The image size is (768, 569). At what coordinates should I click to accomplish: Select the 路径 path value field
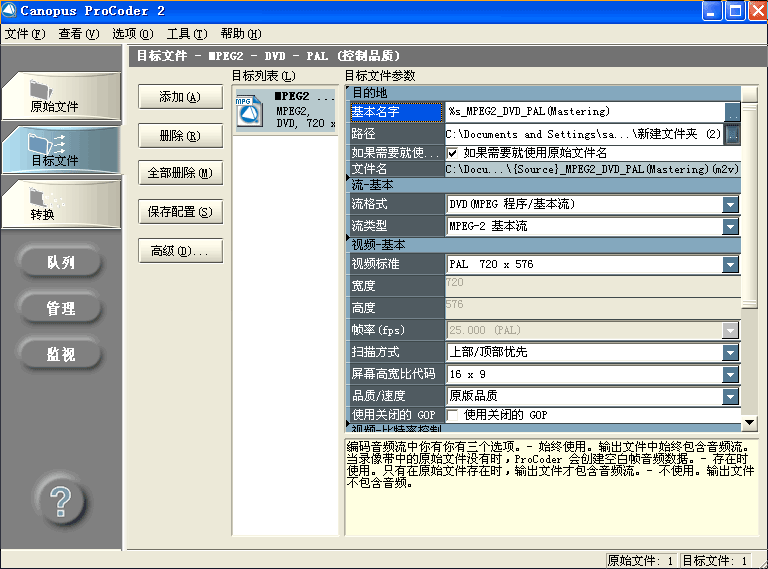[x=585, y=134]
